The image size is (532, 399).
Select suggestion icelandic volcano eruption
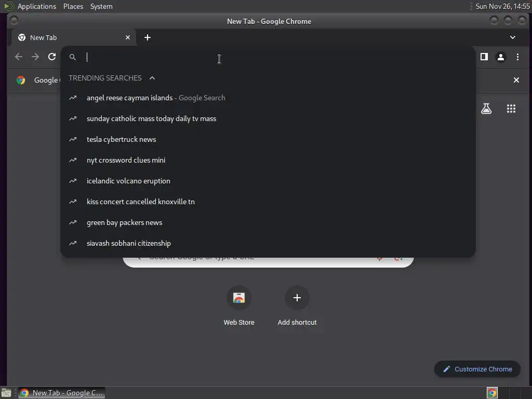point(268,181)
